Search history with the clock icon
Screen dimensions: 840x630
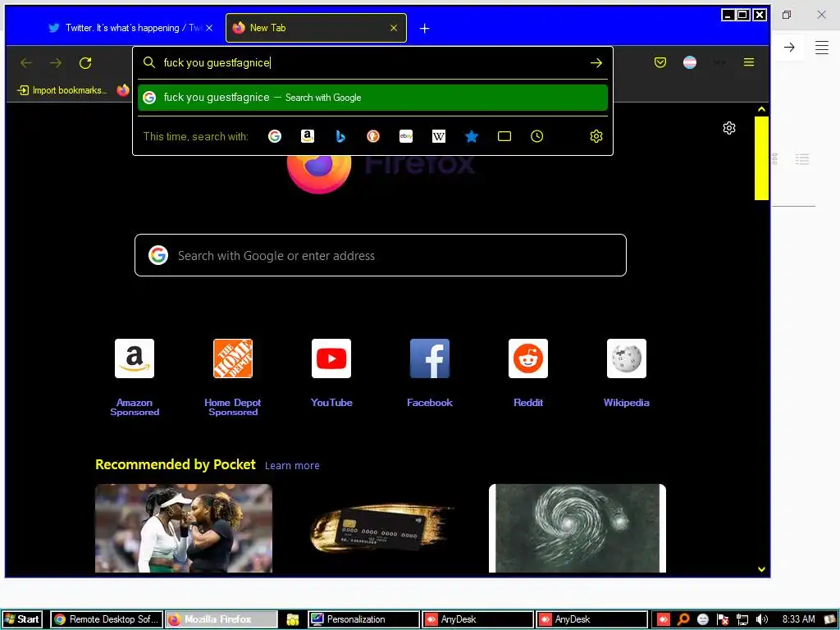pos(536,137)
